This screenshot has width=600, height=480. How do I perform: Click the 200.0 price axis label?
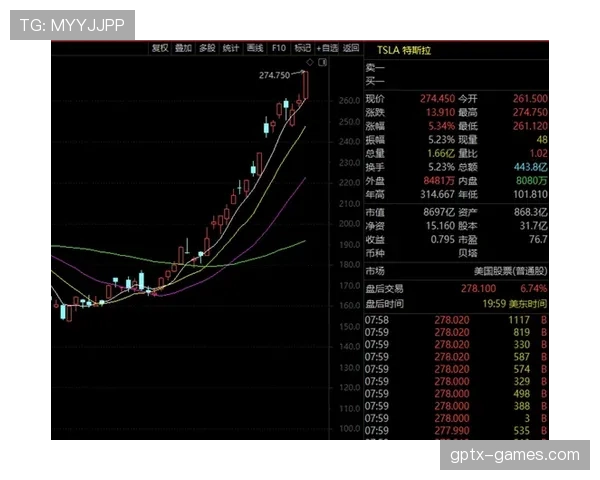point(349,224)
